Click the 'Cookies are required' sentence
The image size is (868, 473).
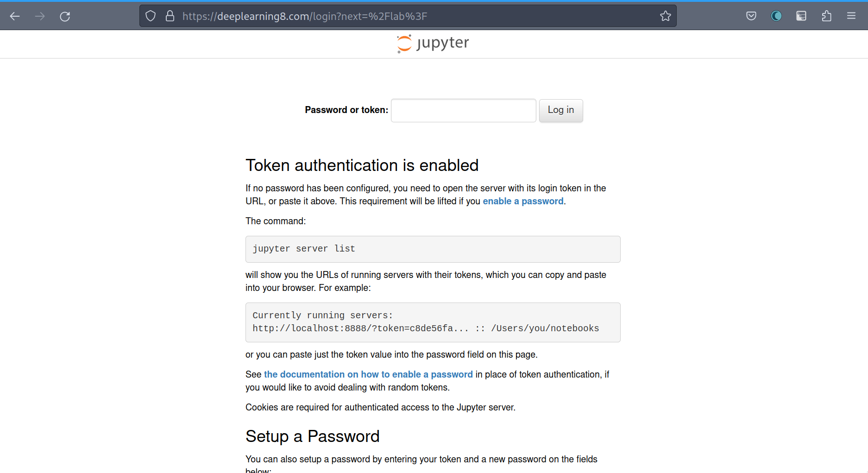click(380, 407)
